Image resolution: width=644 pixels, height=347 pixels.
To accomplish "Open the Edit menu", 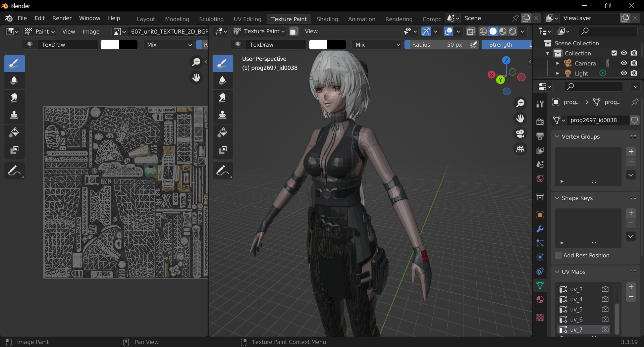I will [40, 18].
